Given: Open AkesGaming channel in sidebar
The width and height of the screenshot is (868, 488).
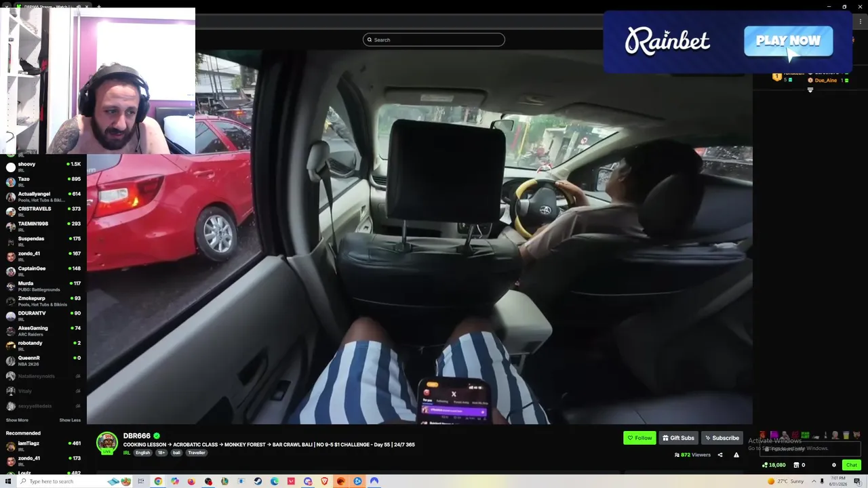Looking at the screenshot, I should 43,330.
